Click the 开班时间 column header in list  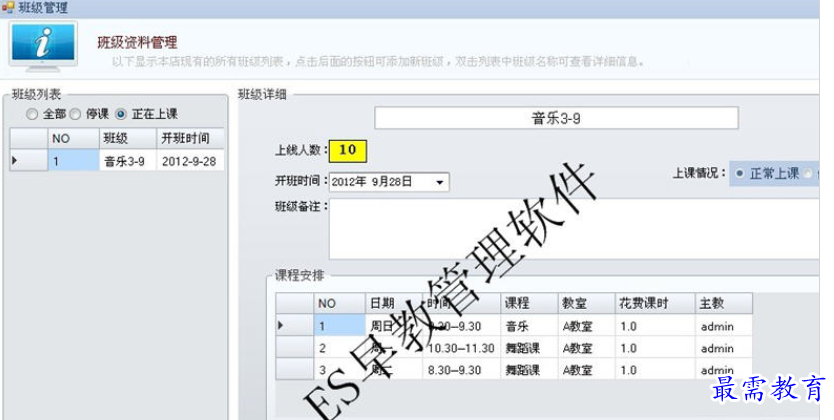pyautogui.click(x=190, y=138)
